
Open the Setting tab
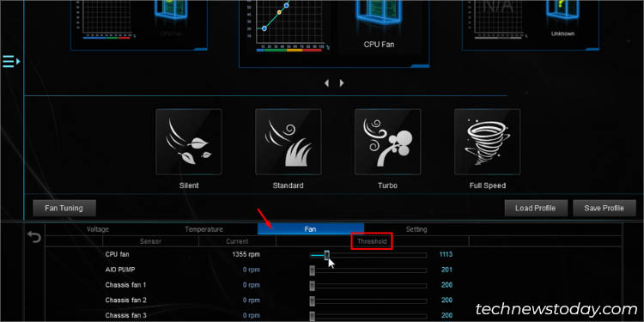pyautogui.click(x=416, y=229)
